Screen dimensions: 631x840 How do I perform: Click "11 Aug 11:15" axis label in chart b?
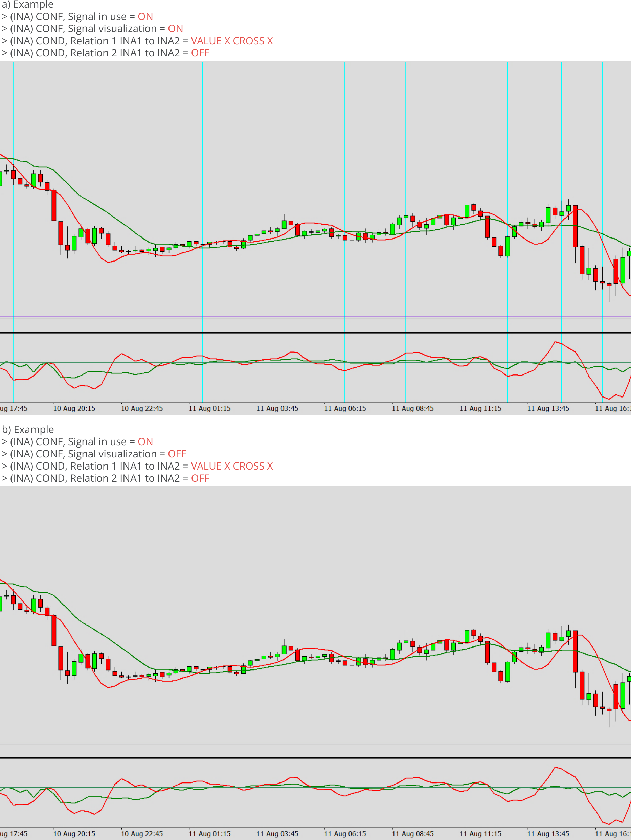(480, 834)
